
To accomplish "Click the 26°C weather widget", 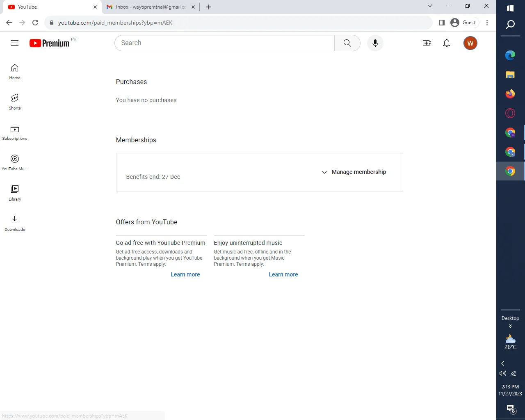I will click(x=510, y=342).
